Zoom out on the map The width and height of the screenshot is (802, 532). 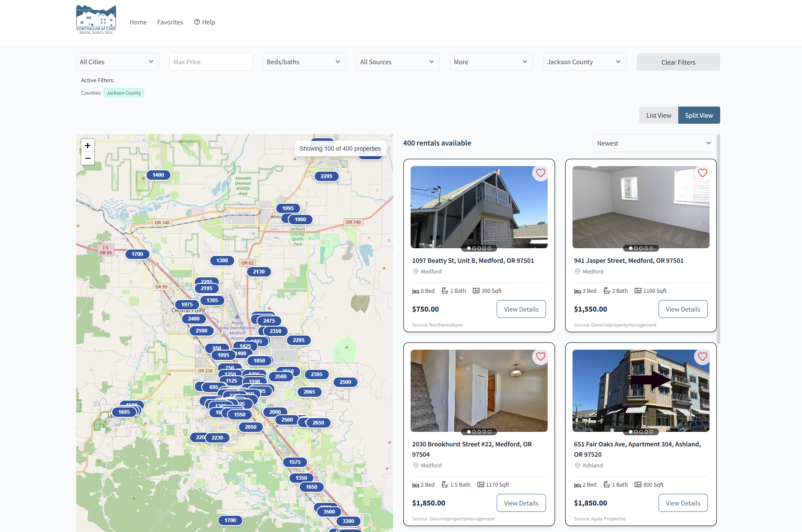pyautogui.click(x=88, y=158)
